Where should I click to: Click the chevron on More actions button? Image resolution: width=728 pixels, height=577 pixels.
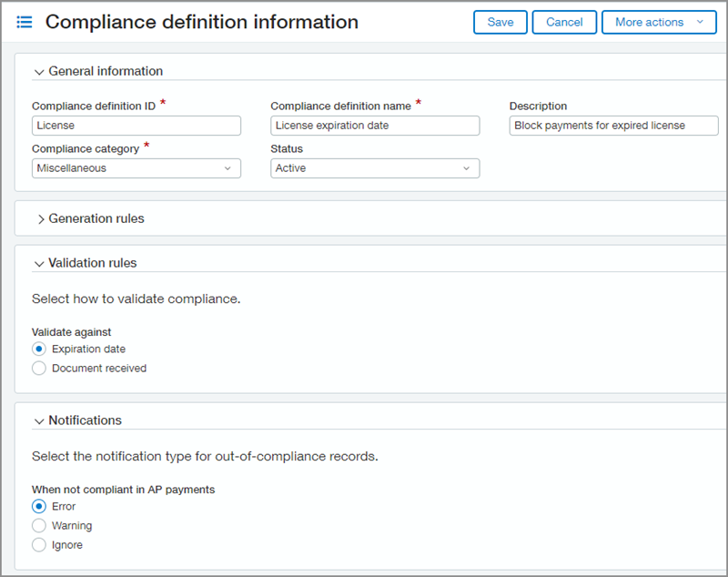[702, 22]
